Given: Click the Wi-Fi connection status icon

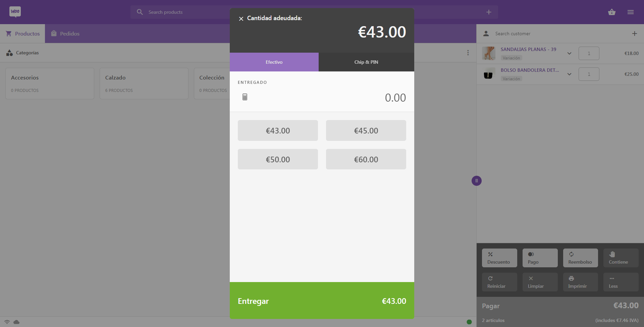Looking at the screenshot, I should pyautogui.click(x=7, y=322).
